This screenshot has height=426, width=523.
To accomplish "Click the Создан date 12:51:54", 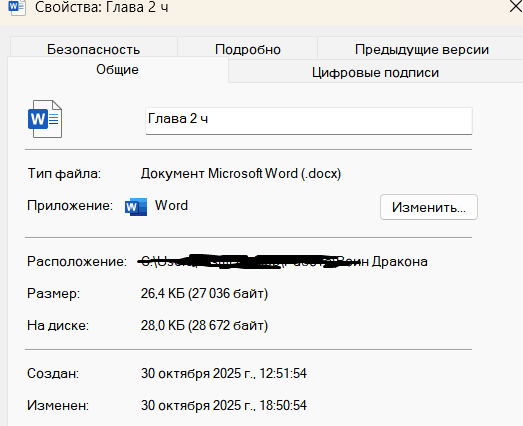I will [x=223, y=373].
